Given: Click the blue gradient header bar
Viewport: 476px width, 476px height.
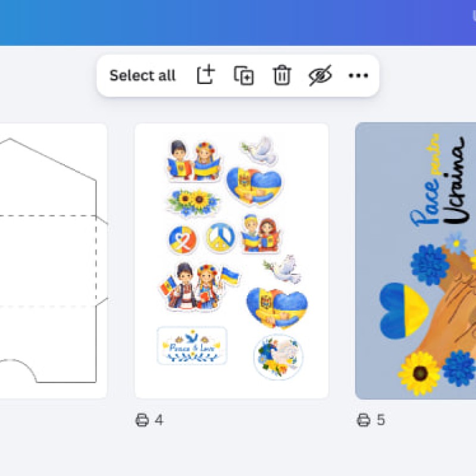Looking at the screenshot, I should pos(238,23).
